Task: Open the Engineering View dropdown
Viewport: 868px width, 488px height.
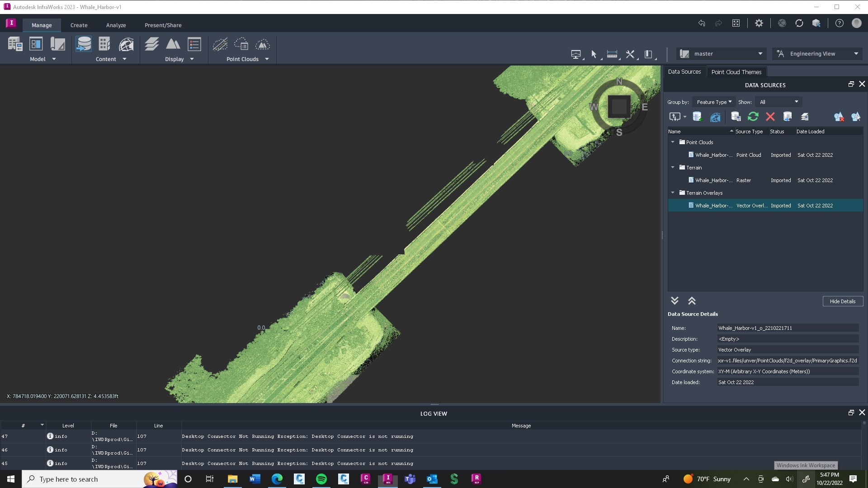Action: click(x=816, y=53)
